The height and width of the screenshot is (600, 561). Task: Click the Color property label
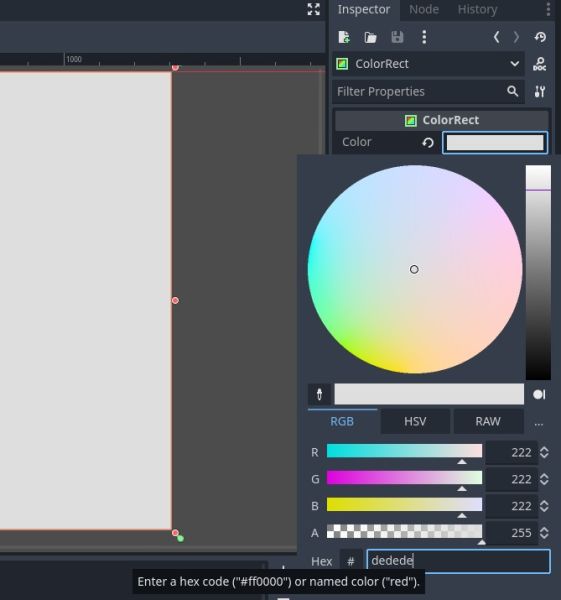(x=357, y=142)
